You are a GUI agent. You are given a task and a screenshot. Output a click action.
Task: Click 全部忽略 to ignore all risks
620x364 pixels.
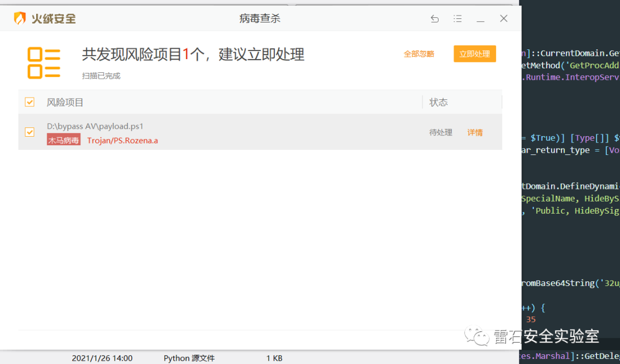tap(418, 54)
